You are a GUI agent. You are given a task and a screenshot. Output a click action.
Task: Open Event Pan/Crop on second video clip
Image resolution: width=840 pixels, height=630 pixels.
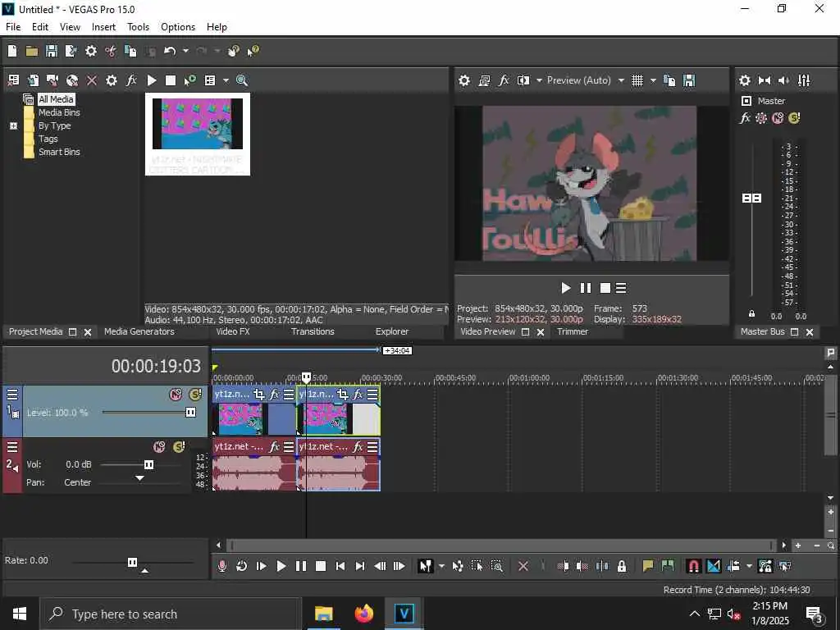(x=343, y=395)
